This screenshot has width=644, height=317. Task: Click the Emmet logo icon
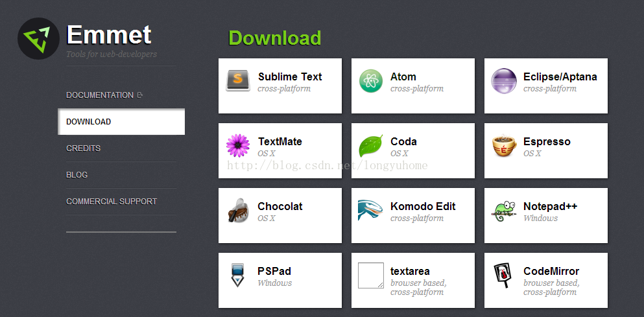(39, 38)
